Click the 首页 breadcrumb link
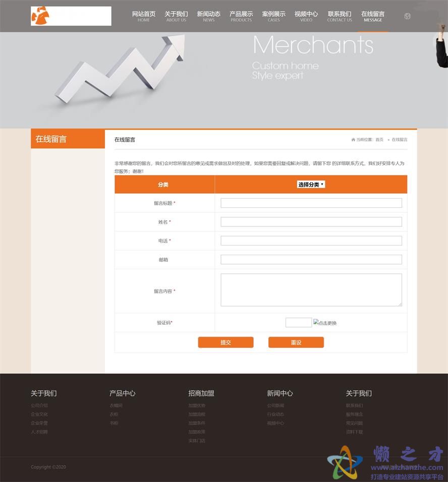The image size is (448, 482). point(379,140)
